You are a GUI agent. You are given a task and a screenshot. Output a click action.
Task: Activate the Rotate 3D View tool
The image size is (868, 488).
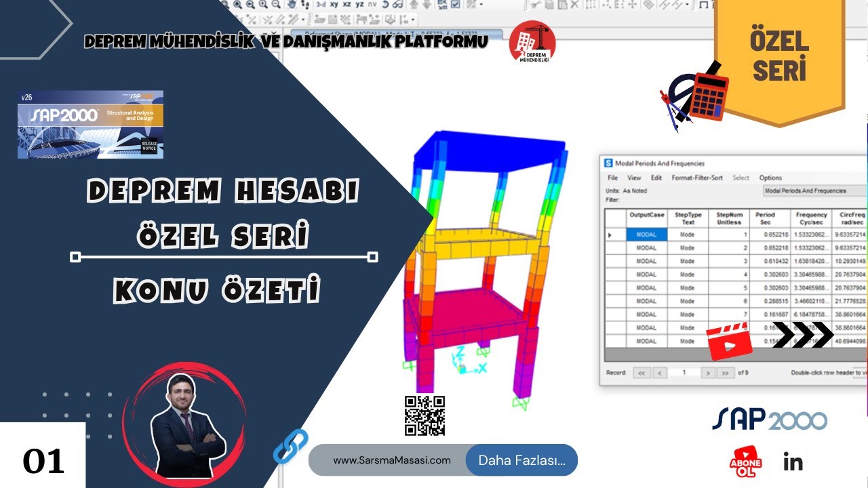[384, 4]
